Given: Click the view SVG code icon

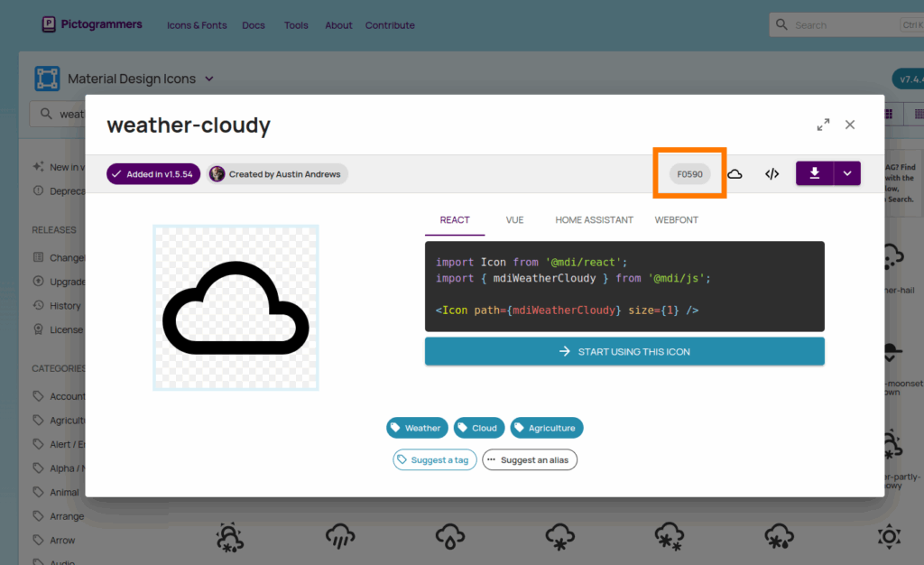Looking at the screenshot, I should pos(772,173).
